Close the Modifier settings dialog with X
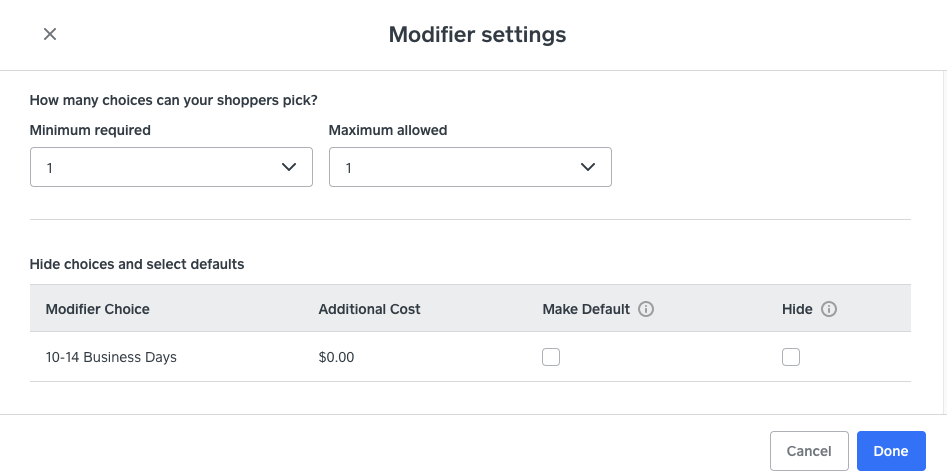This screenshot has width=947, height=476. coord(50,34)
